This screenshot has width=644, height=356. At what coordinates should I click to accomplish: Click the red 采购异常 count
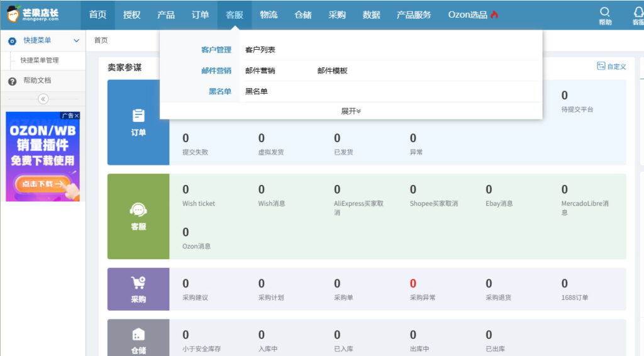point(413,284)
